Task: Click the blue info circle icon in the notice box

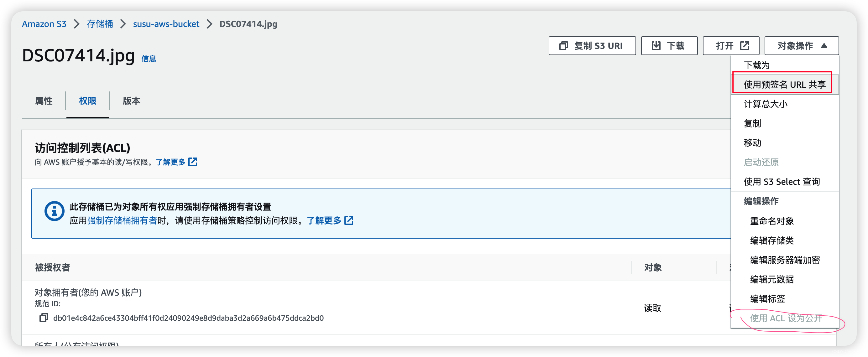Action: click(x=54, y=211)
